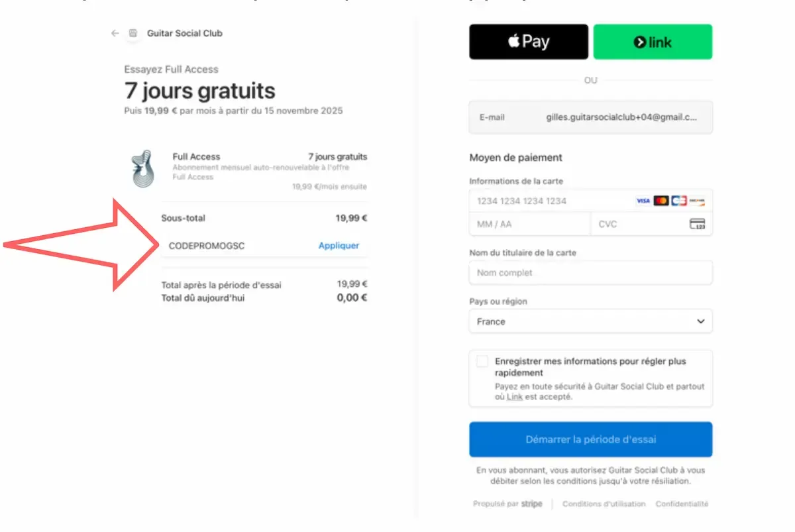Click the 'Confidentialité' footer link

pos(682,504)
